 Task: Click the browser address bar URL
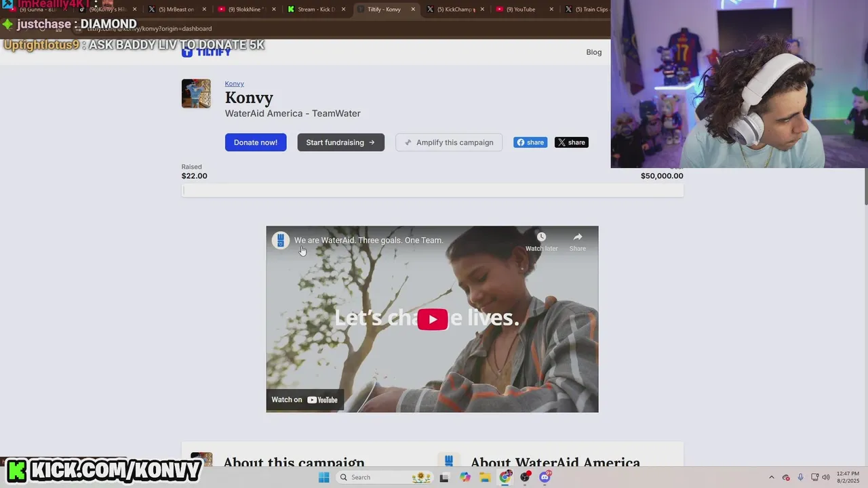click(x=149, y=28)
